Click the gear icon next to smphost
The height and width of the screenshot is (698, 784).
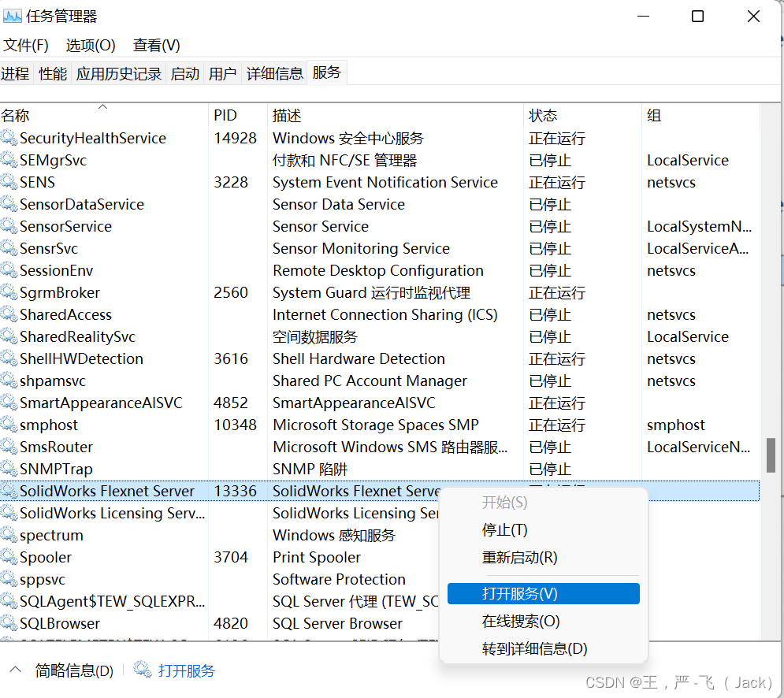[x=9, y=425]
